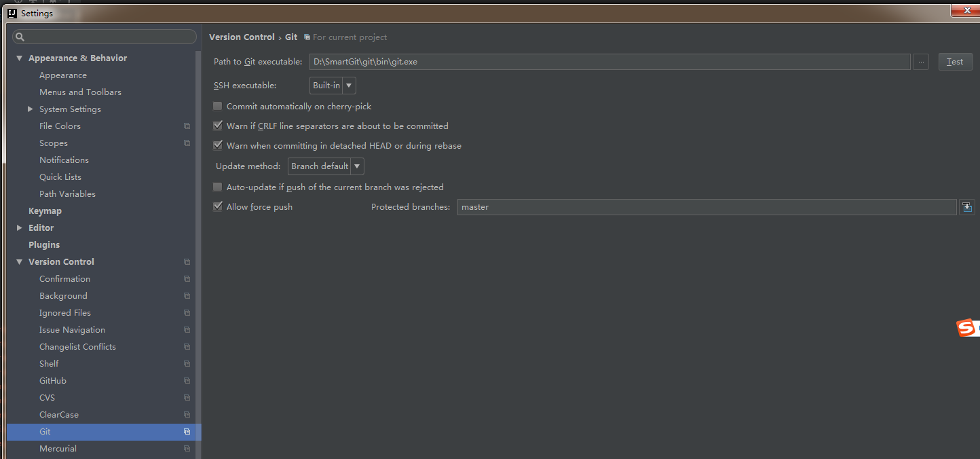Screen dimensions: 980x459
Task: Select Issue Navigation settings
Action: 72,330
